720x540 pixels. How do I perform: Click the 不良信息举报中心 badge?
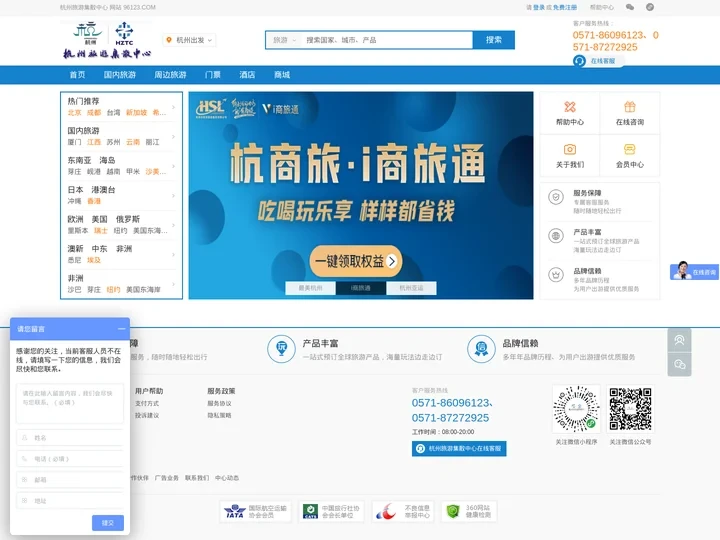[403, 511]
